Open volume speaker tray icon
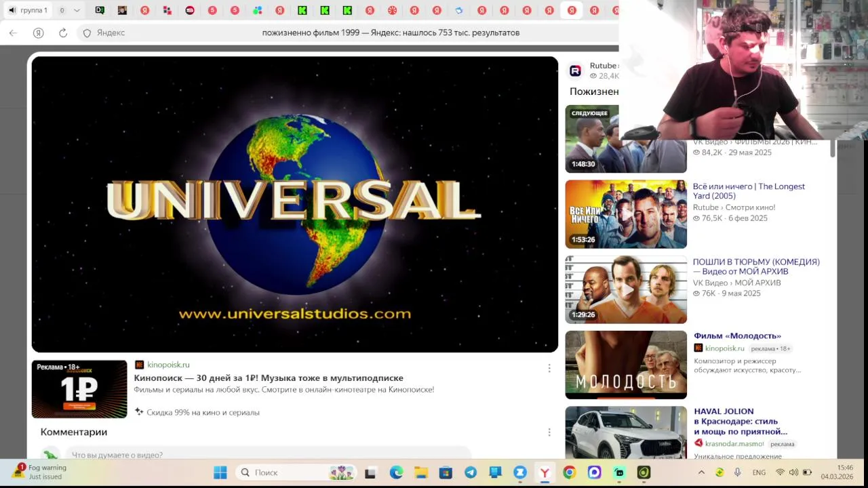 click(x=793, y=472)
